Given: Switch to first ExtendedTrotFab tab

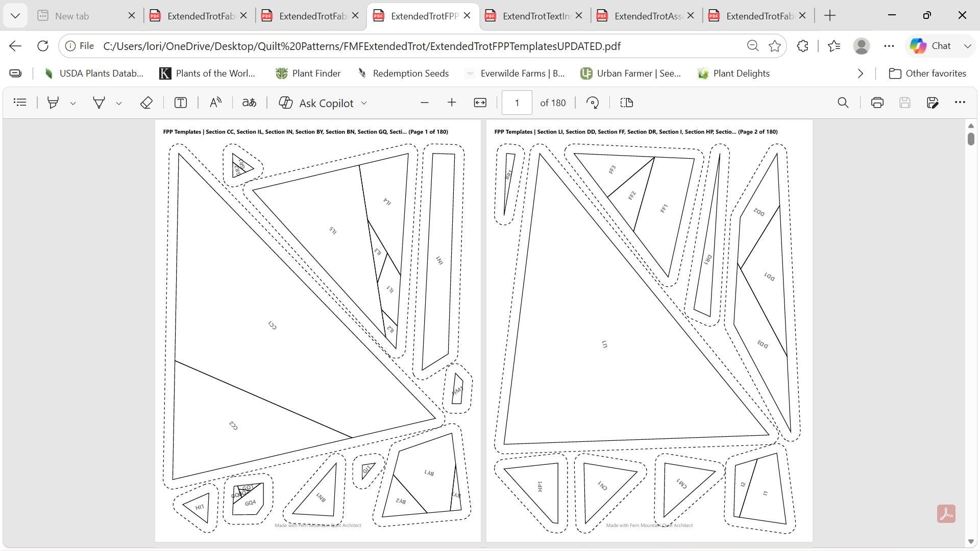Looking at the screenshot, I should click(193, 16).
